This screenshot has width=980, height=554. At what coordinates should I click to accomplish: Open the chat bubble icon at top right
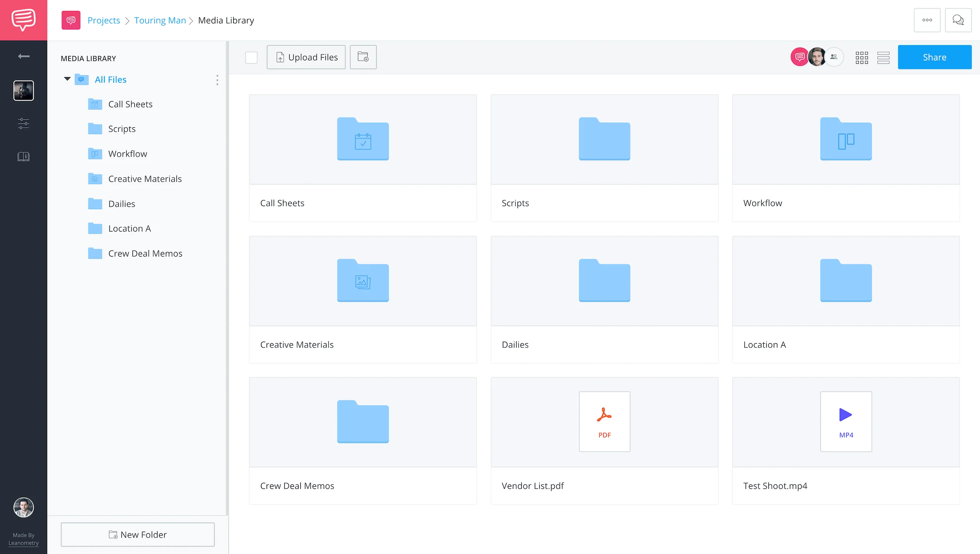(x=958, y=20)
